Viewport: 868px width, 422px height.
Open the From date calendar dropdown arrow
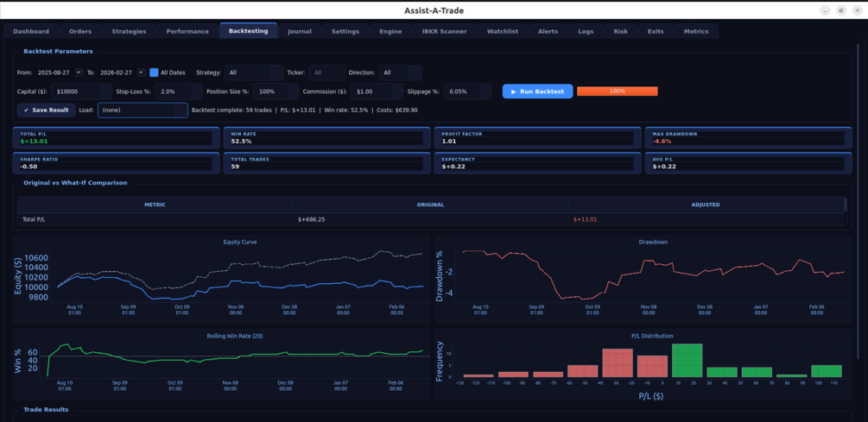(x=79, y=72)
